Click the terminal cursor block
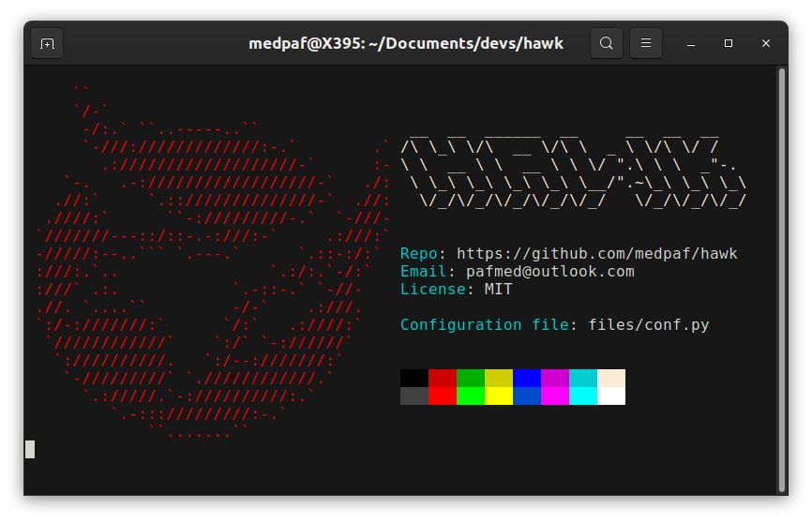Image resolution: width=812 pixels, height=522 pixels. click(30, 450)
